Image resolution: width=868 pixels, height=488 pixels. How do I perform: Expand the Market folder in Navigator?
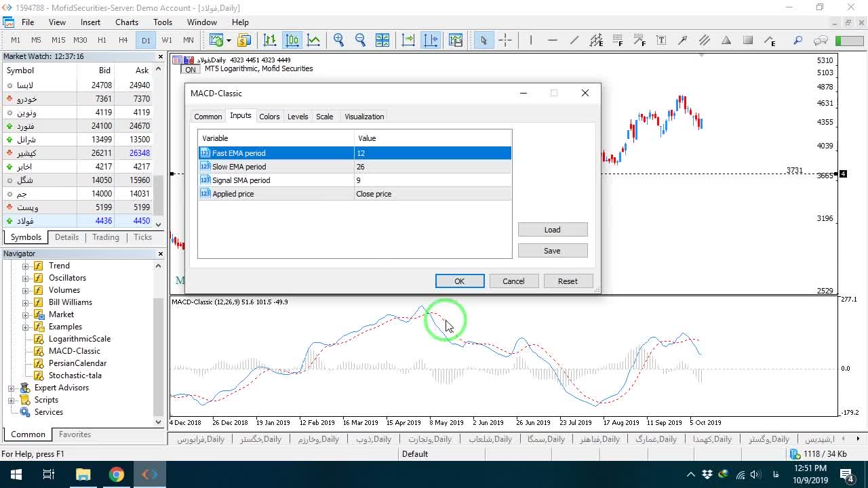click(26, 314)
